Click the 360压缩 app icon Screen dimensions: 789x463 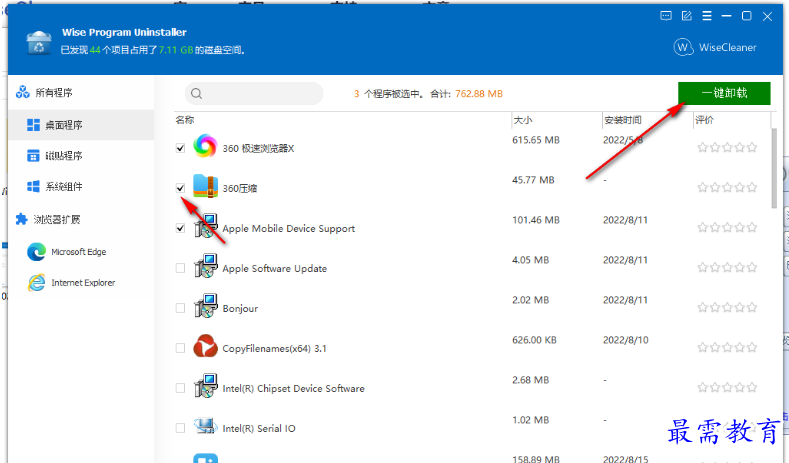coord(205,186)
